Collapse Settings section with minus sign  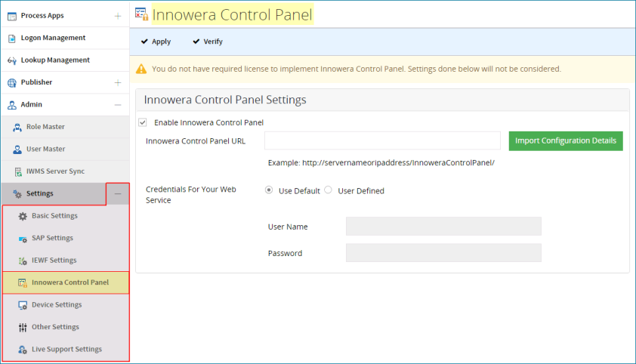118,194
